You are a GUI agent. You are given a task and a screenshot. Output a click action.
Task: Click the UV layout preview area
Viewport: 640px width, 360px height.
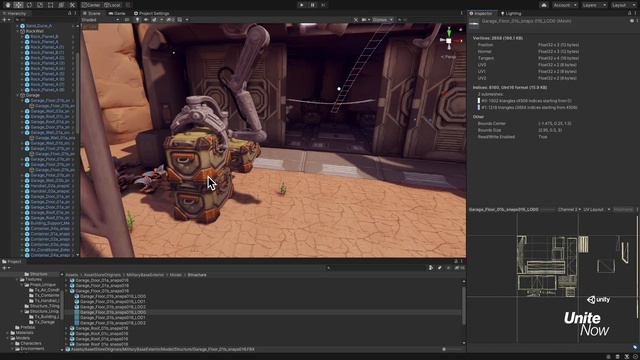(553, 278)
